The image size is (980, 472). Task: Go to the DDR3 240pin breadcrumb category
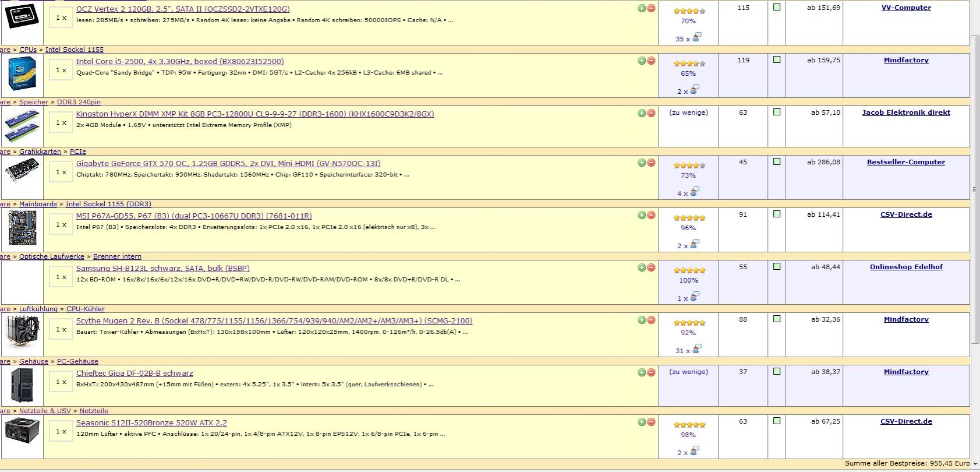point(79,102)
